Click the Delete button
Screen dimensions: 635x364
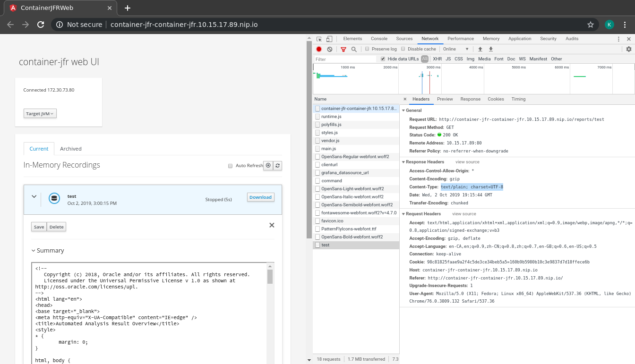click(57, 227)
